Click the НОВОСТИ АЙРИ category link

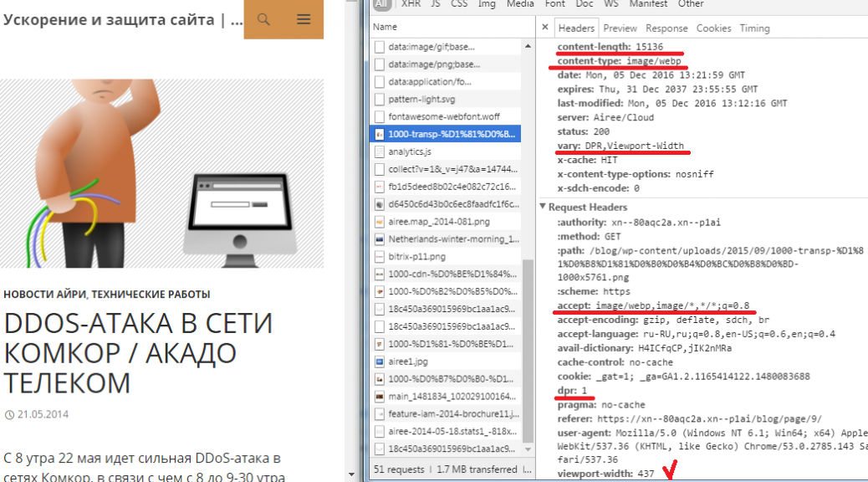(45, 295)
